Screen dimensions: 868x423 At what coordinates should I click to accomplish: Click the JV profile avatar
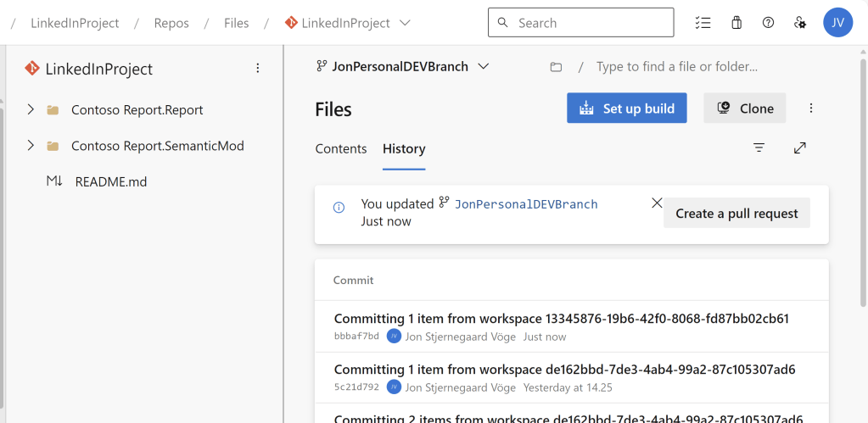(837, 23)
